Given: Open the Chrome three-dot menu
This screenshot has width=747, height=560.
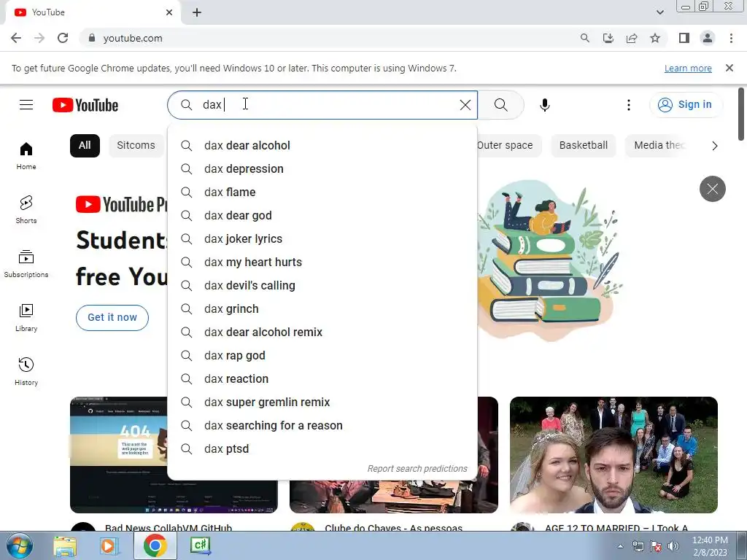Looking at the screenshot, I should pyautogui.click(x=731, y=38).
